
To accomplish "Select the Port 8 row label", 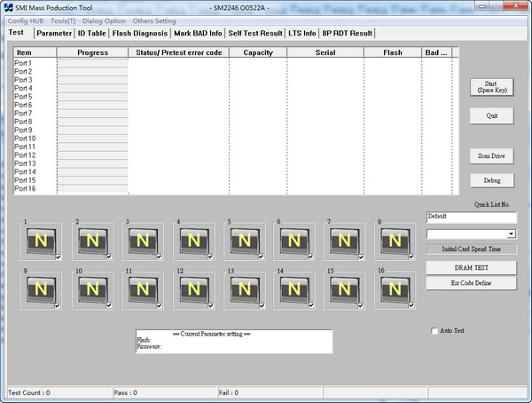I will point(23,122).
